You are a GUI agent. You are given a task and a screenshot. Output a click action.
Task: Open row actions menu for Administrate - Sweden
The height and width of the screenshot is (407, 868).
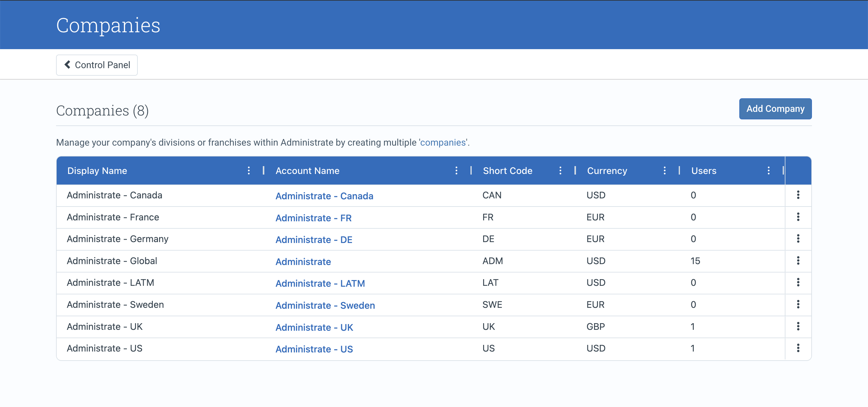pyautogui.click(x=798, y=304)
